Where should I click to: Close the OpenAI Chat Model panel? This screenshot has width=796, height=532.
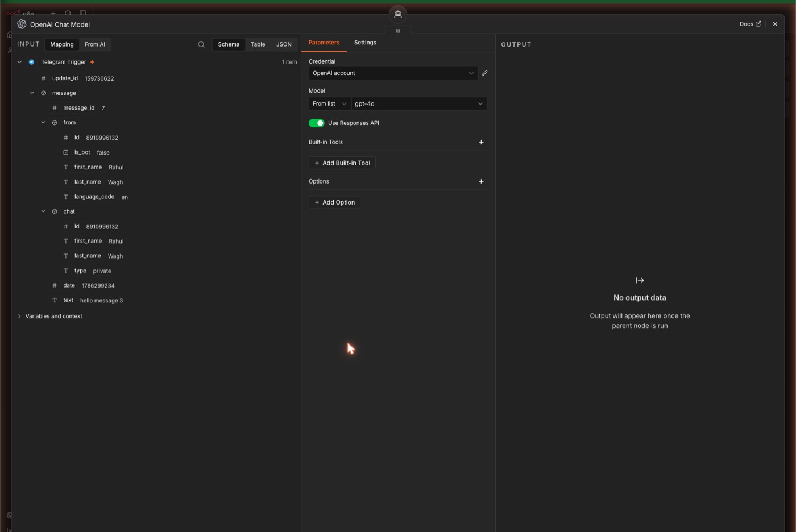[x=775, y=24]
